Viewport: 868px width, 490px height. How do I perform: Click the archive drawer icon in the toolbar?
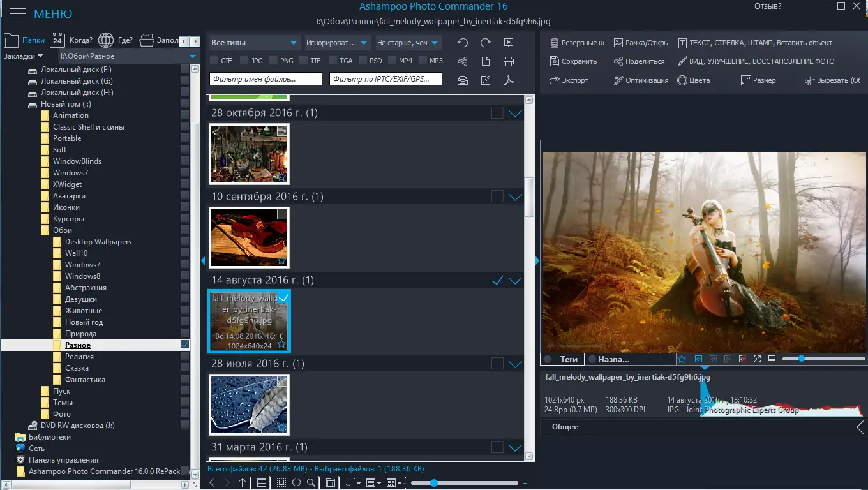[x=463, y=80]
